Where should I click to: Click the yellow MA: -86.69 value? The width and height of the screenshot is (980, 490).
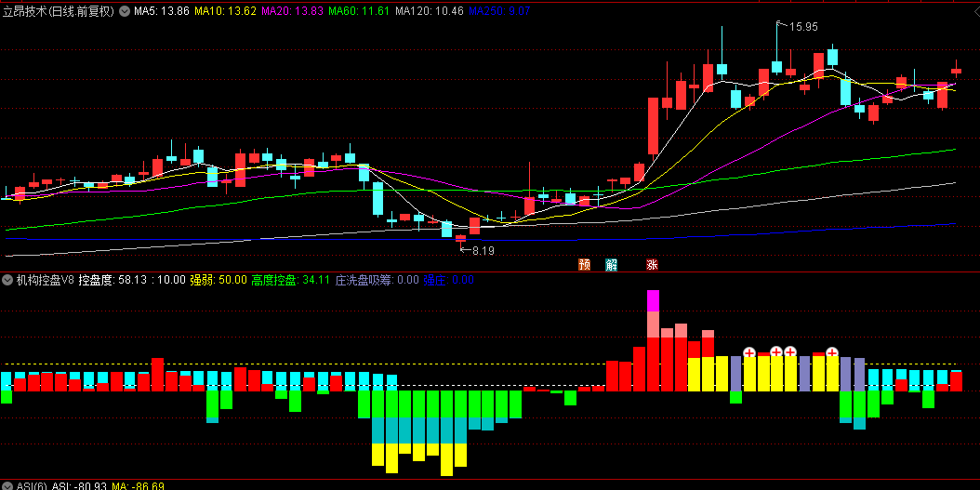[138, 485]
